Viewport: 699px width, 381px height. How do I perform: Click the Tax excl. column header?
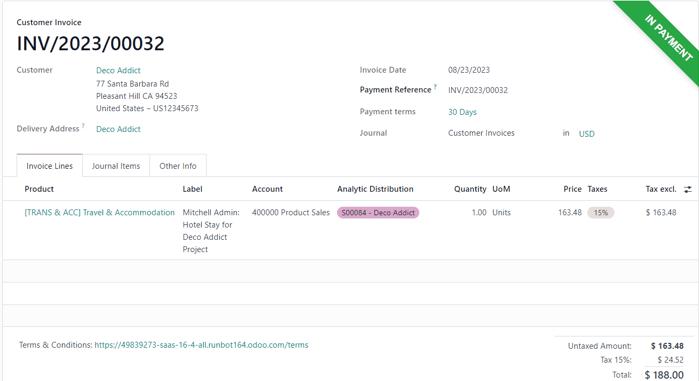tap(661, 189)
